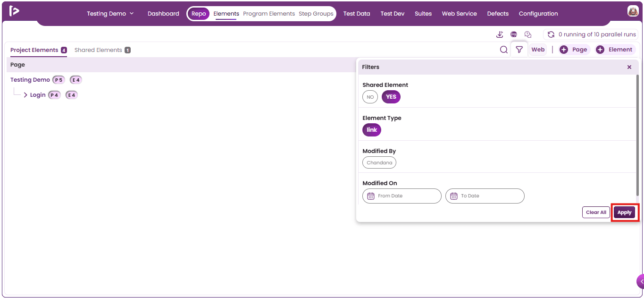This screenshot has height=298, width=644.
Task: Open search in the elements toolbar
Action: [x=504, y=50]
